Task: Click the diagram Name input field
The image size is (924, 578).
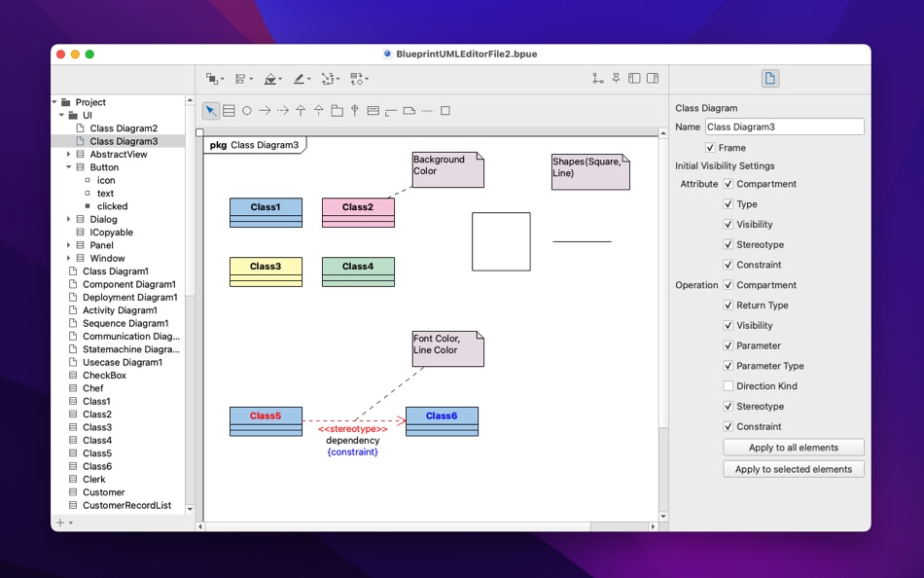Action: pos(784,126)
